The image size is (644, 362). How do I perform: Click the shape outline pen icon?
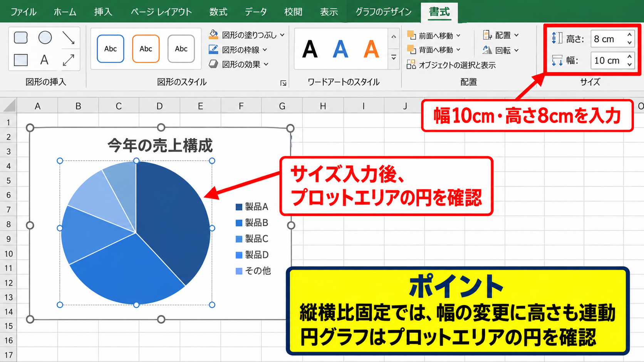213,49
